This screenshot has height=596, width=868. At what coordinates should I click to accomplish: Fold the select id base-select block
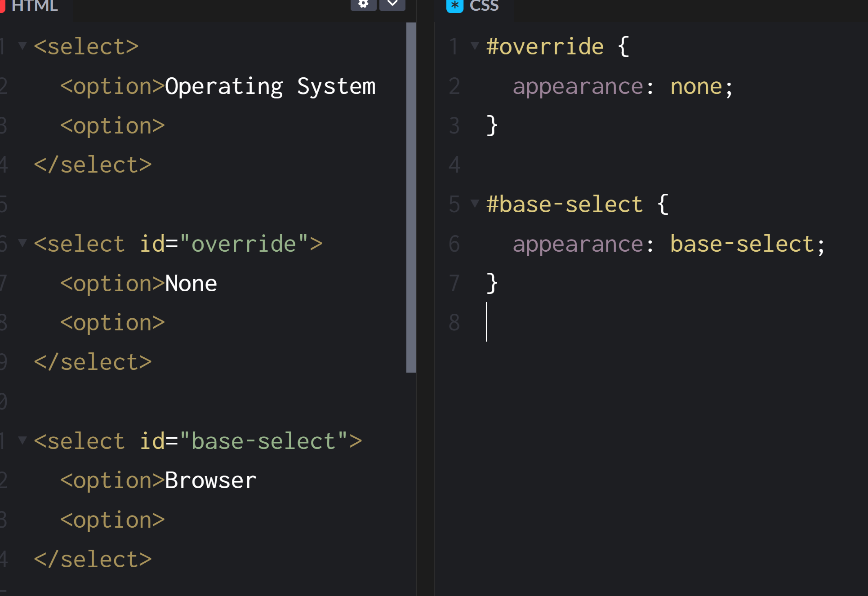(22, 440)
